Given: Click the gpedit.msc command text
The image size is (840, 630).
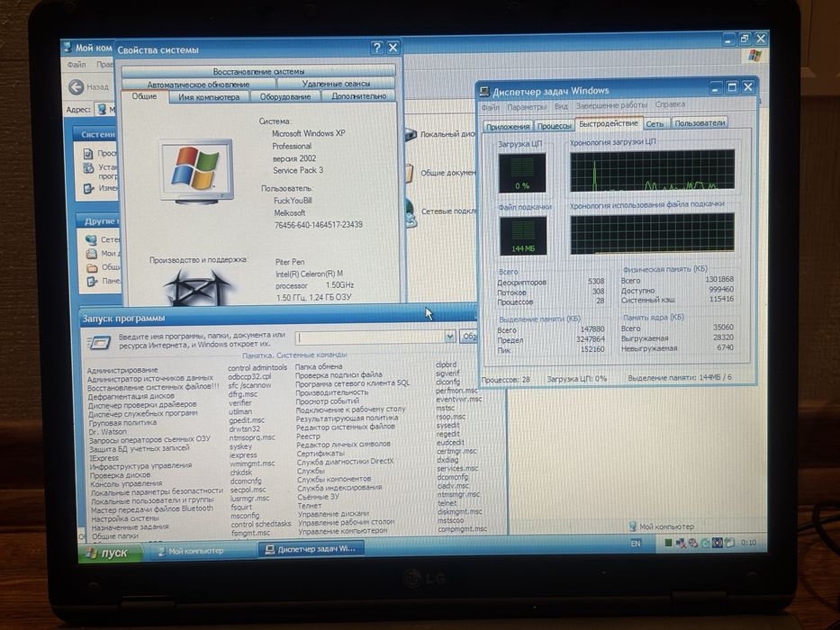Looking at the screenshot, I should click(247, 420).
